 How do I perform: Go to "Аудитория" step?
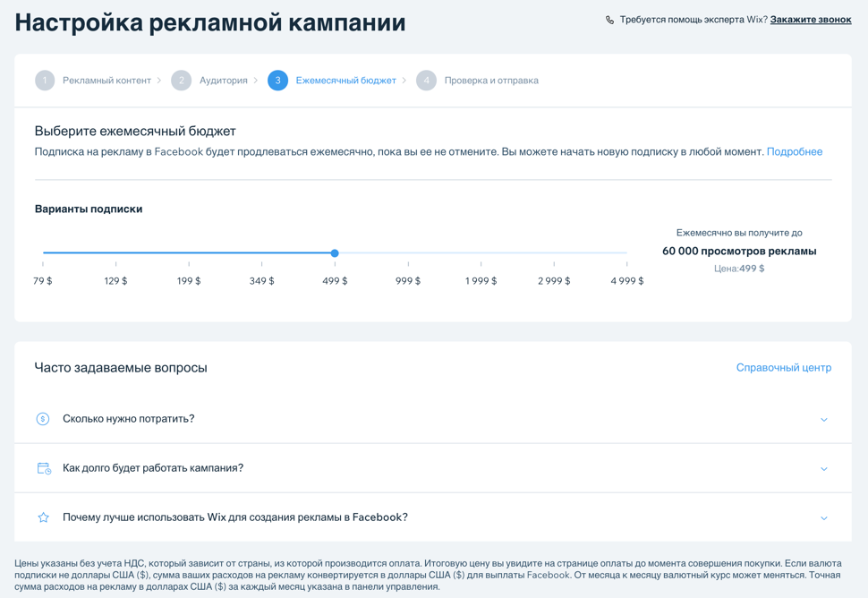coord(224,81)
